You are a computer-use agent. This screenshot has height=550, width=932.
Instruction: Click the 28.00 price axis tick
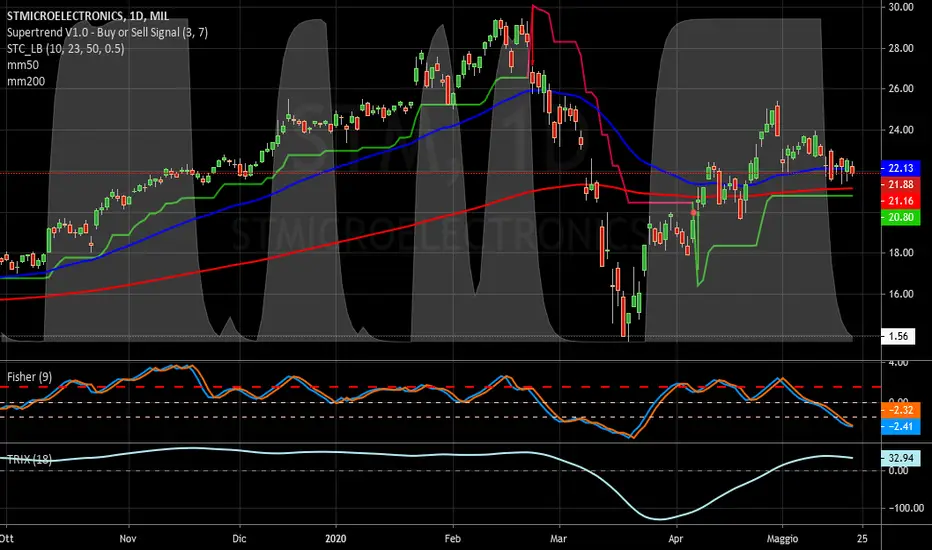tap(900, 48)
